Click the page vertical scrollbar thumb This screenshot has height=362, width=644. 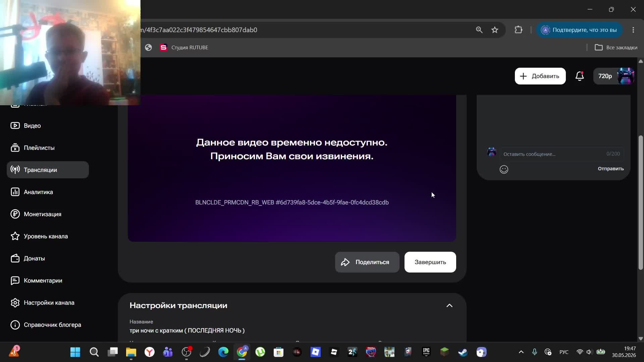pyautogui.click(x=641, y=202)
